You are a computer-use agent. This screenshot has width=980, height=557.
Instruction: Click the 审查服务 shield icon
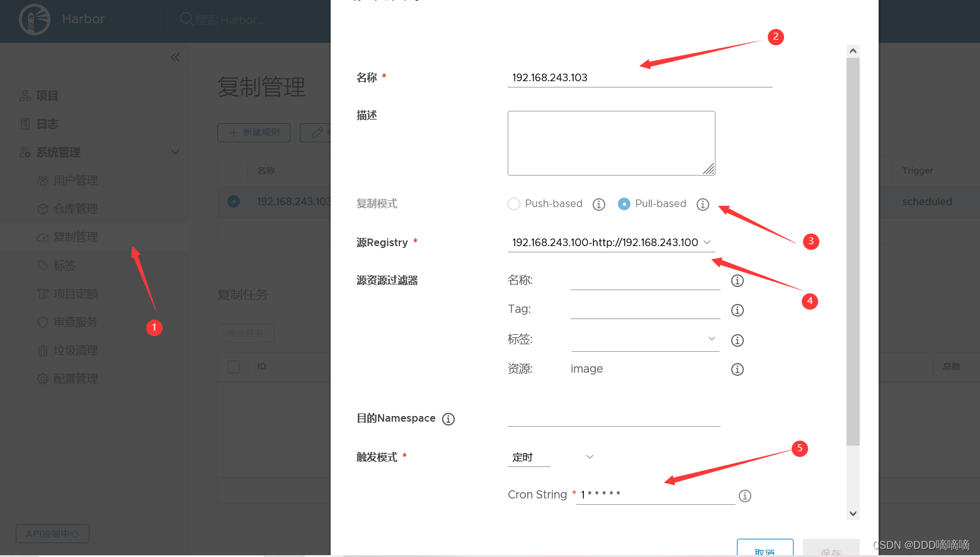click(x=43, y=322)
